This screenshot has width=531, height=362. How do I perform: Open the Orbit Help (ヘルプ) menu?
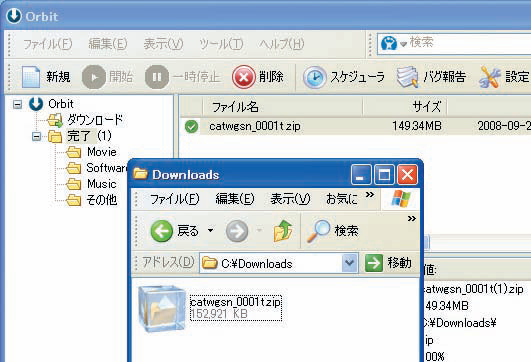tap(282, 44)
